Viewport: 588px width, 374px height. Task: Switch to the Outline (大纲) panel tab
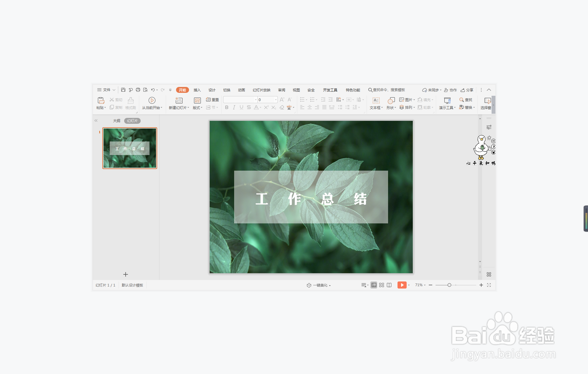(x=117, y=121)
